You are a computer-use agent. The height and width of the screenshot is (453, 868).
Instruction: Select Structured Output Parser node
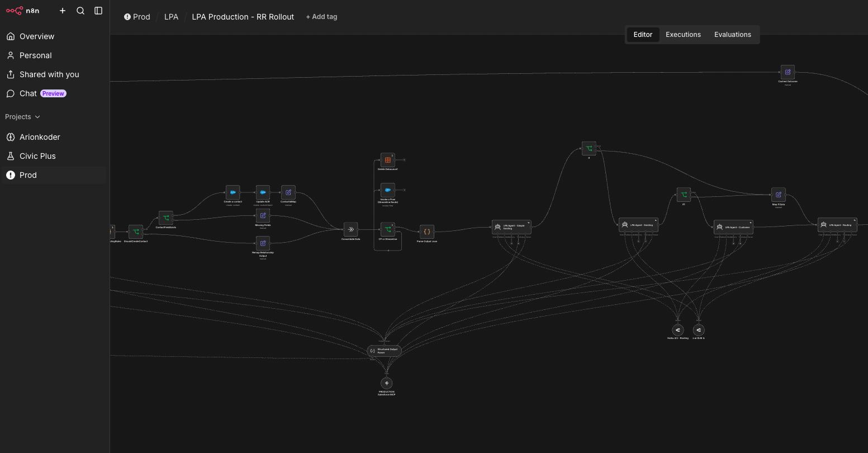tap(384, 351)
